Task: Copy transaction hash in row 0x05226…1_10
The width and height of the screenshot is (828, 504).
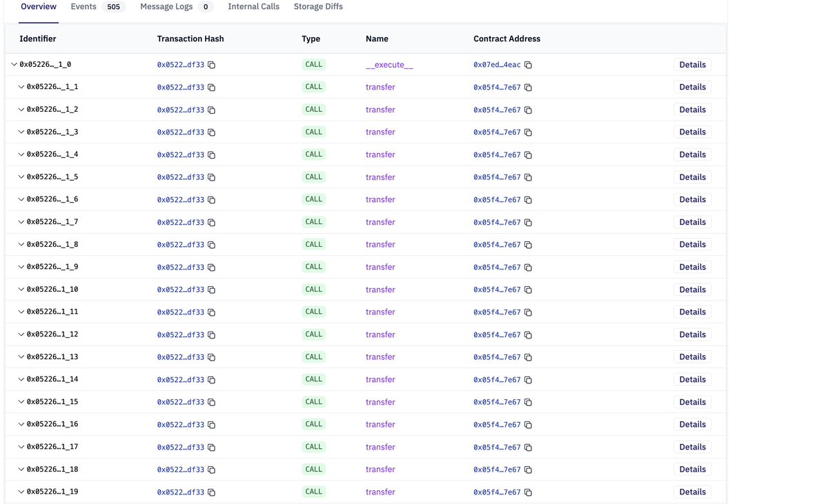Action: (212, 290)
